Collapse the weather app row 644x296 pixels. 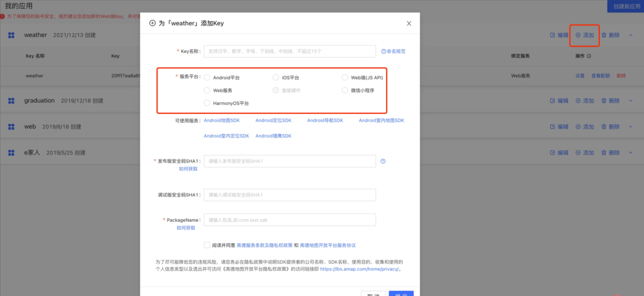[x=630, y=35]
